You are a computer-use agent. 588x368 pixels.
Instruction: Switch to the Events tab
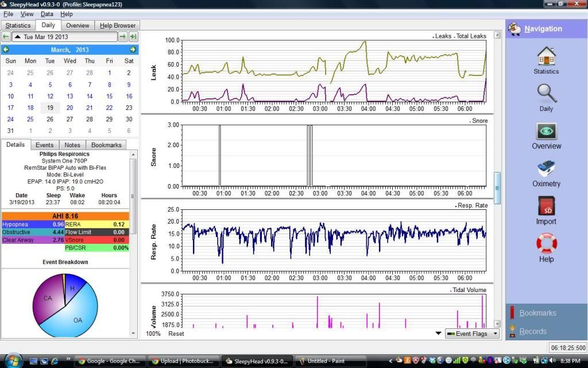point(44,145)
